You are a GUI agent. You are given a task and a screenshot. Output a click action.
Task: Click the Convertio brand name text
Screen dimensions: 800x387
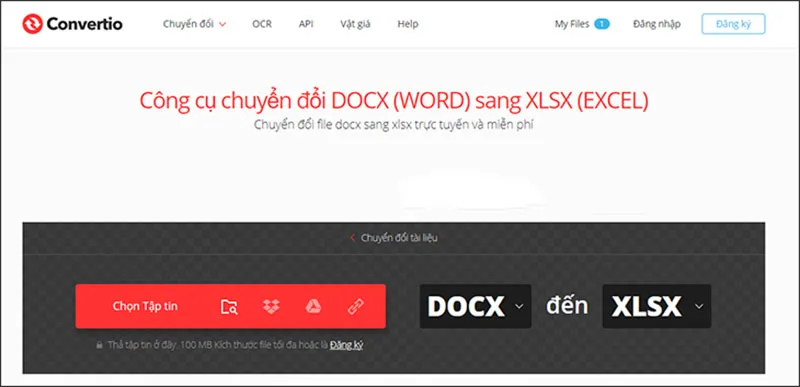pos(84,24)
